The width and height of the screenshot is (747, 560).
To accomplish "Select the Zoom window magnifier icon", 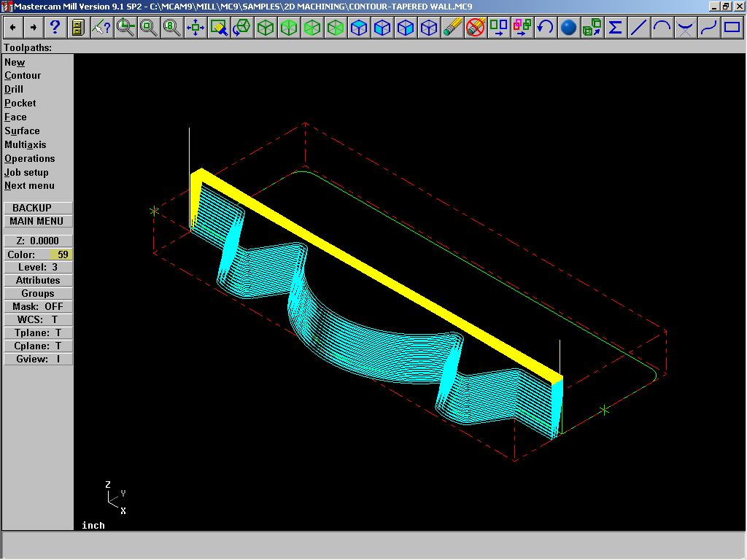I will [125, 28].
